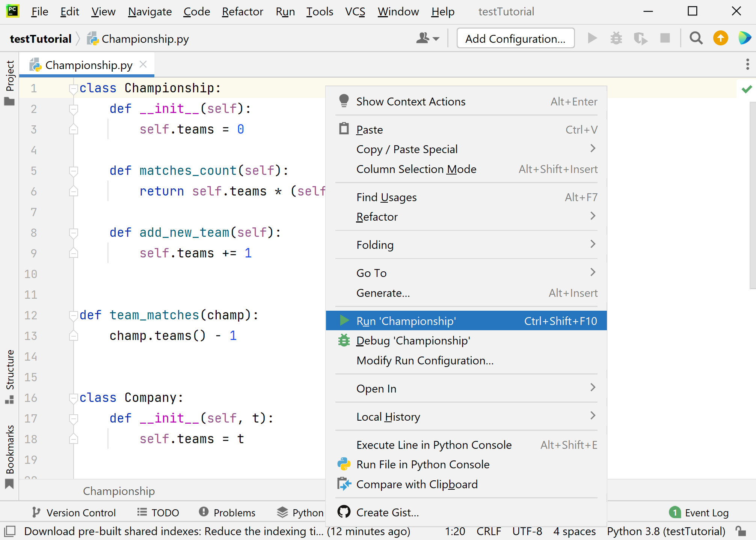
Task: Click the Add Configuration... button
Action: (515, 38)
